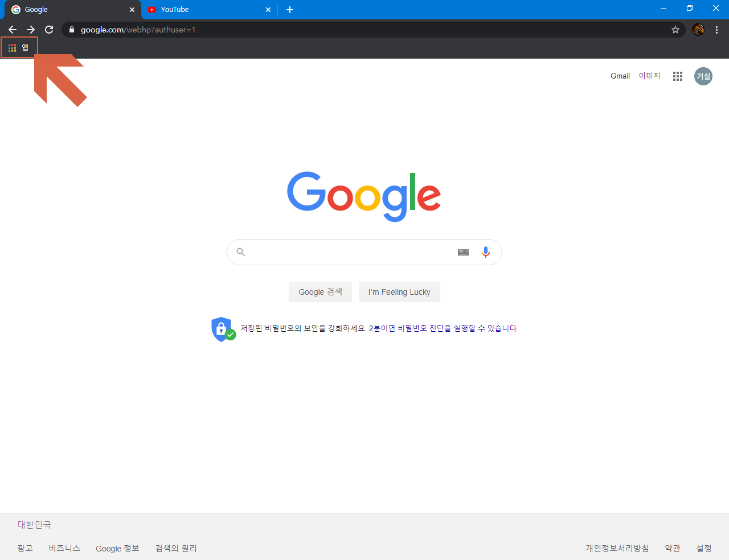
Task: Open the Google 정보 footer link
Action: point(117,548)
